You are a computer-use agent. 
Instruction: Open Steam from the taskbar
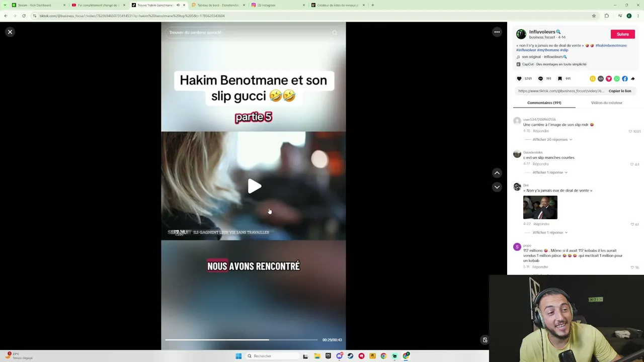point(350,356)
